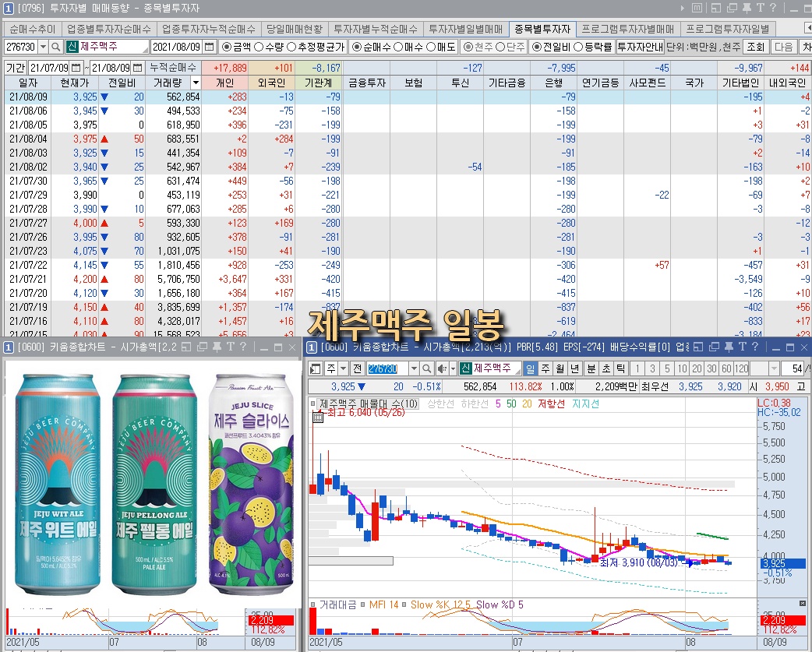
Task: Expand the 제주맥주 name field corner in chart toolbar
Action: 517,372
